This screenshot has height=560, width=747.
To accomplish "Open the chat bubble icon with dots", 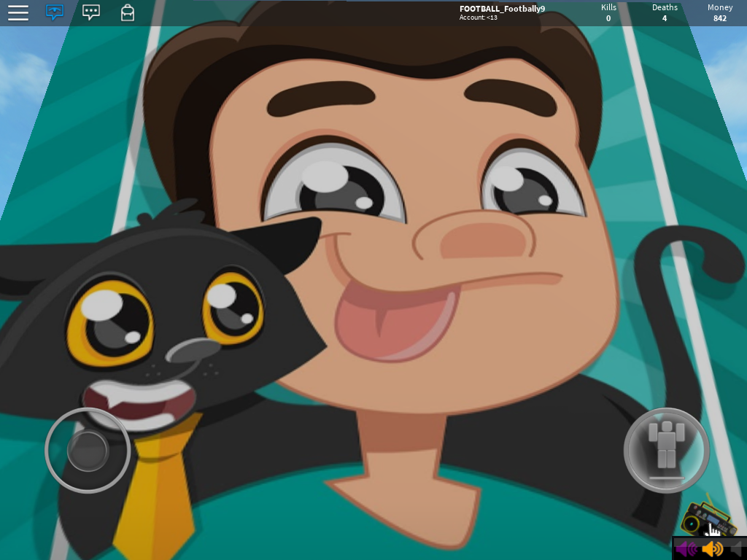I will point(91,12).
